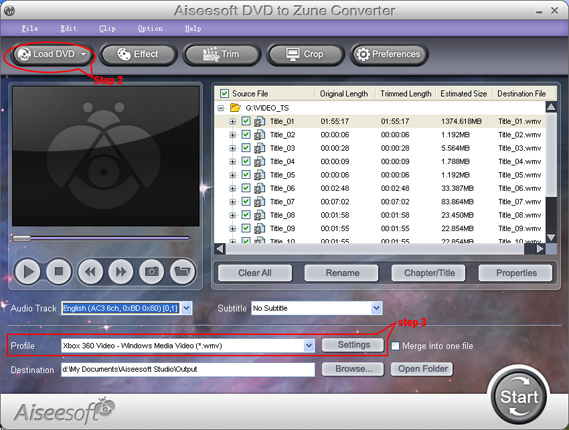This screenshot has height=430, width=569.
Task: Click the Destination path input field
Action: pyautogui.click(x=188, y=369)
